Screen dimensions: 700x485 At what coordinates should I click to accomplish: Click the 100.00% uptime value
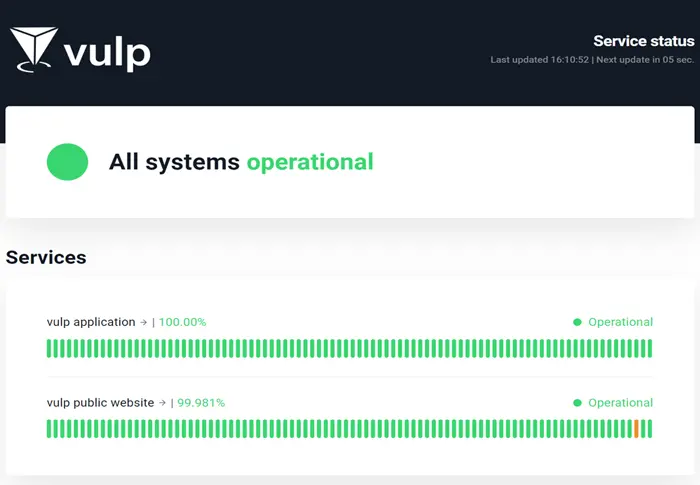[182, 322]
